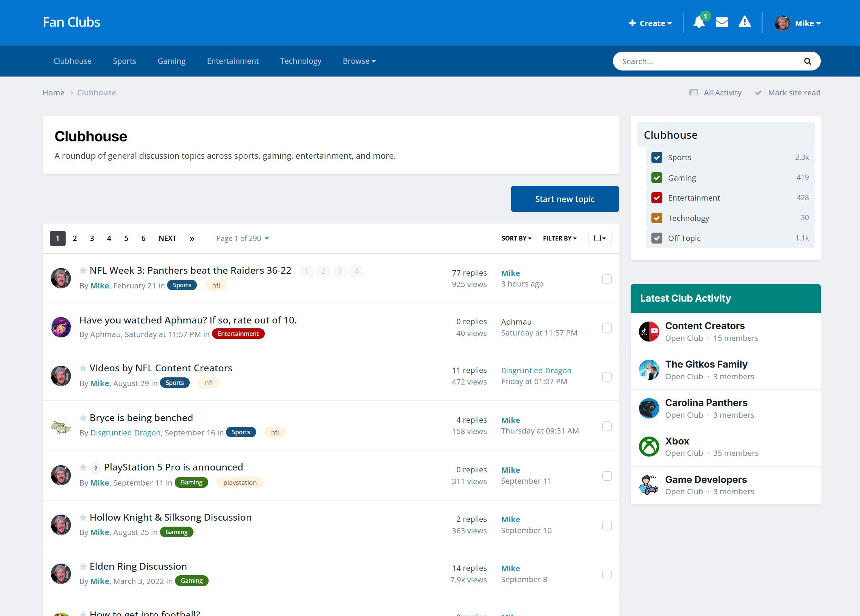The image size is (860, 616).
Task: Open Elden Ring Discussion topic
Action: point(138,566)
